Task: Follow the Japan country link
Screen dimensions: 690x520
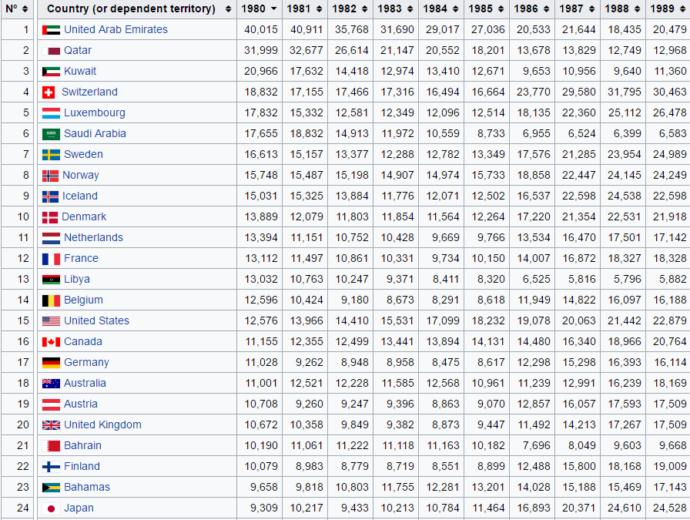Action: click(78, 508)
